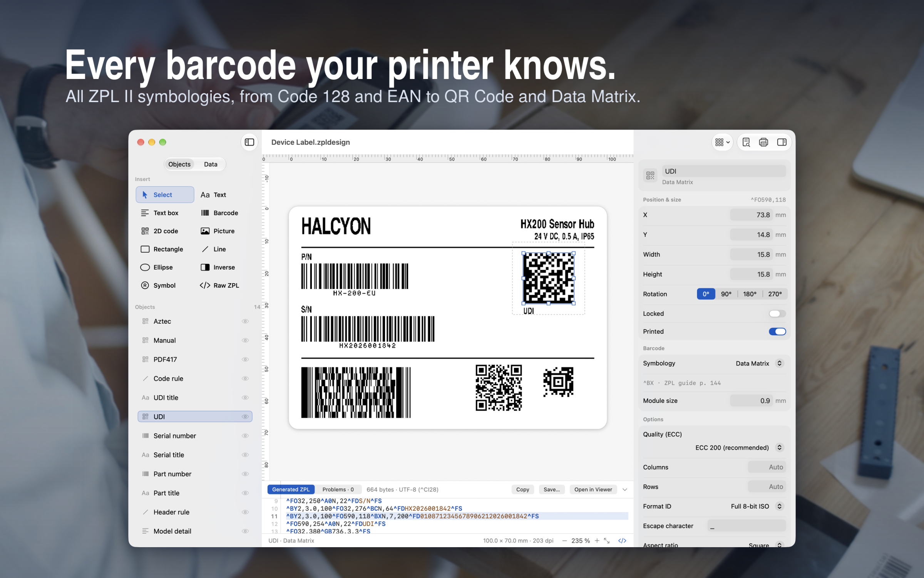Set rotation to 90°

(x=726, y=294)
